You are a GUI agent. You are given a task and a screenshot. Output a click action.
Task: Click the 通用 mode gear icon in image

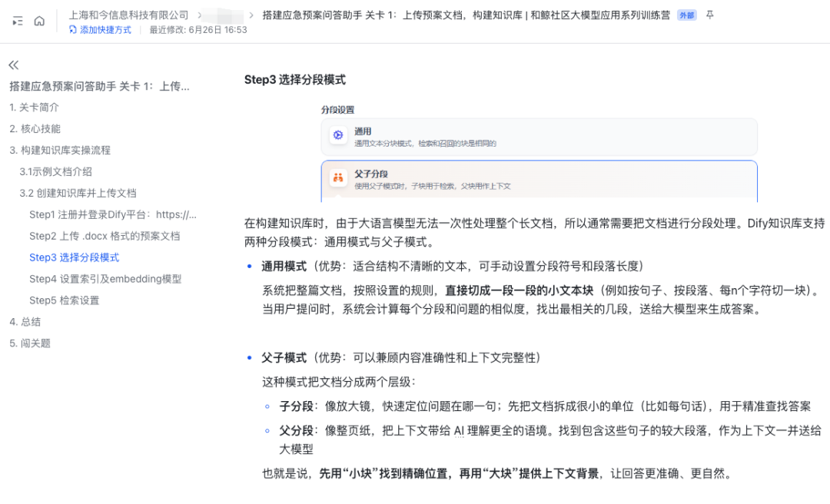(x=338, y=135)
